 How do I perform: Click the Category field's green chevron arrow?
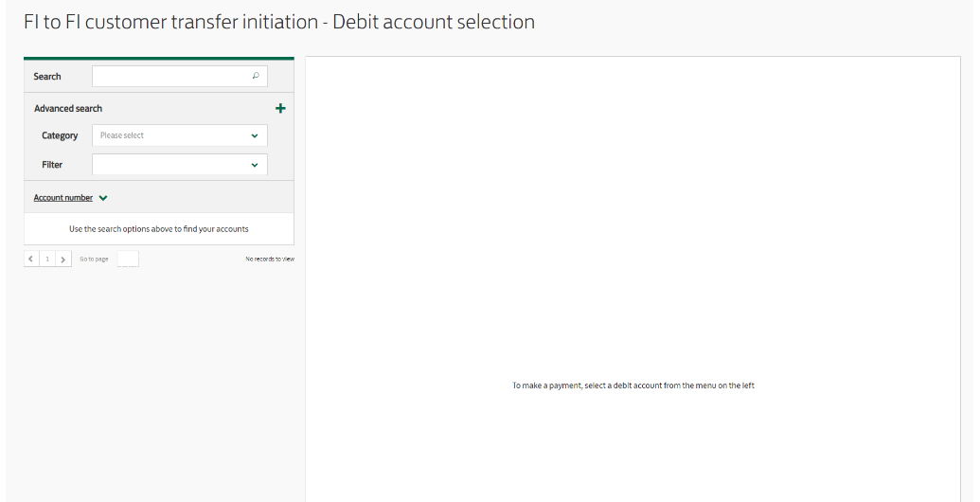click(255, 135)
